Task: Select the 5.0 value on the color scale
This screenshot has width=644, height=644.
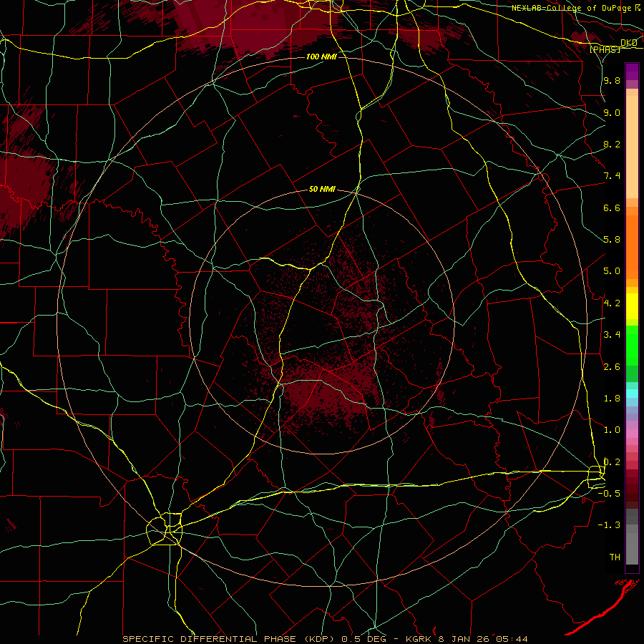Action: pos(612,271)
